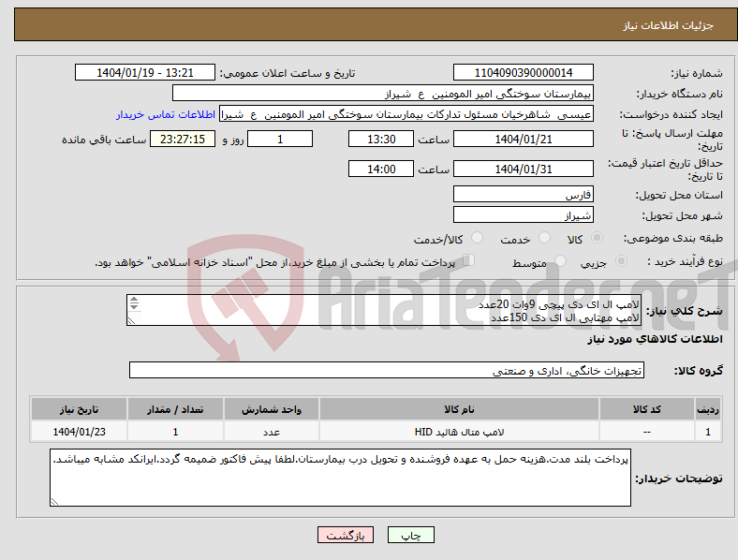Click the response deadline date 1404/01/21
This screenshot has width=738, height=560.
[523, 140]
